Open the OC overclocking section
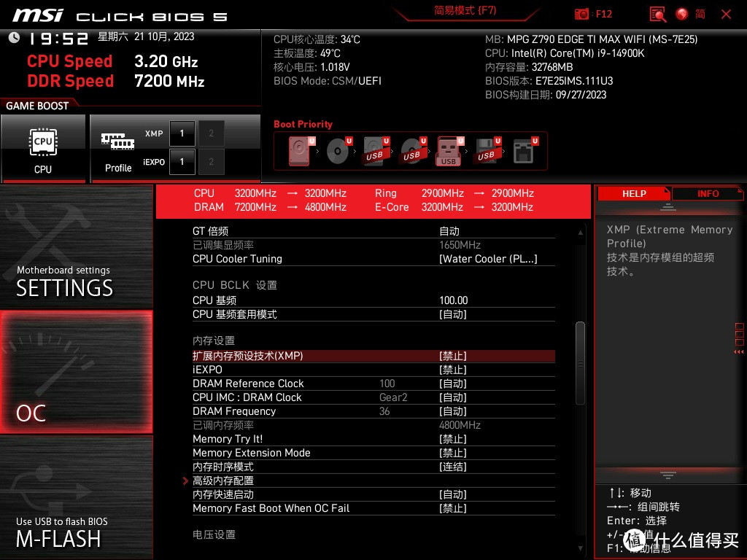747x560 pixels. click(x=76, y=372)
